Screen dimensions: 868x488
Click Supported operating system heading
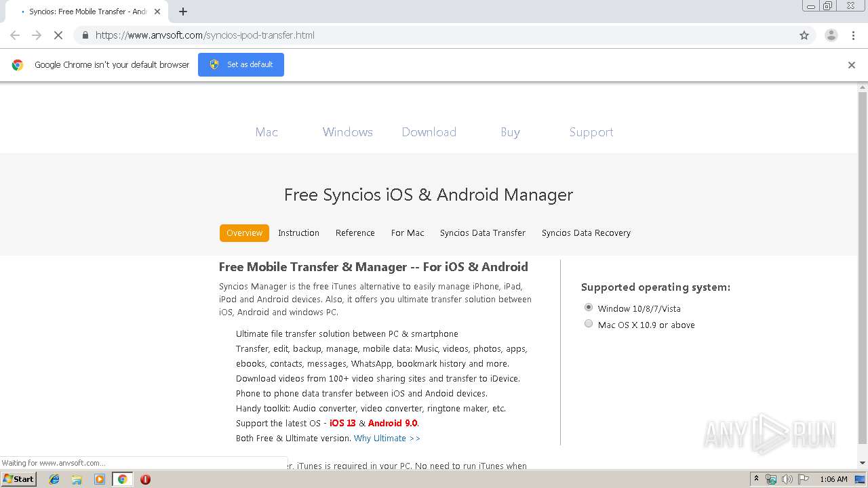(656, 287)
